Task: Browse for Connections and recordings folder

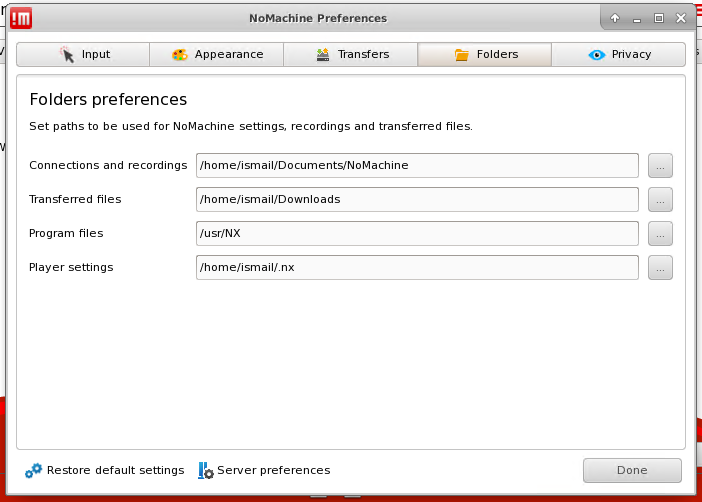Action: [x=660, y=166]
